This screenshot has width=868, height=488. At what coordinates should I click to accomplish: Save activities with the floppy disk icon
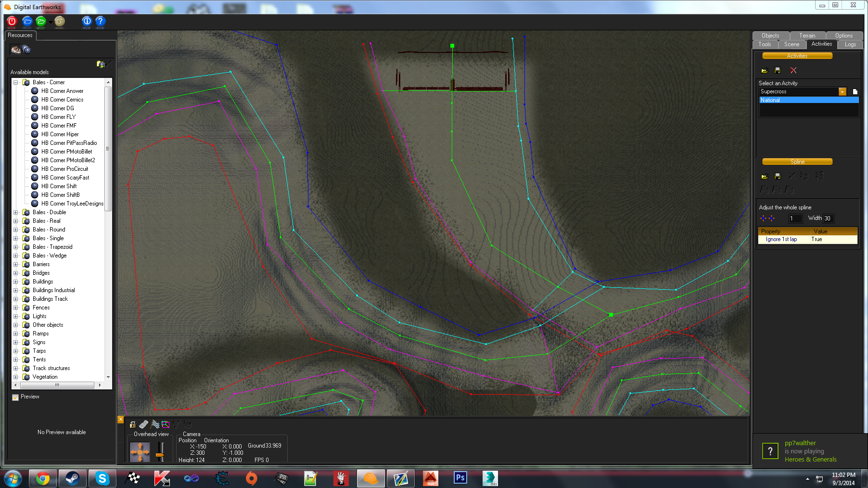(x=778, y=71)
